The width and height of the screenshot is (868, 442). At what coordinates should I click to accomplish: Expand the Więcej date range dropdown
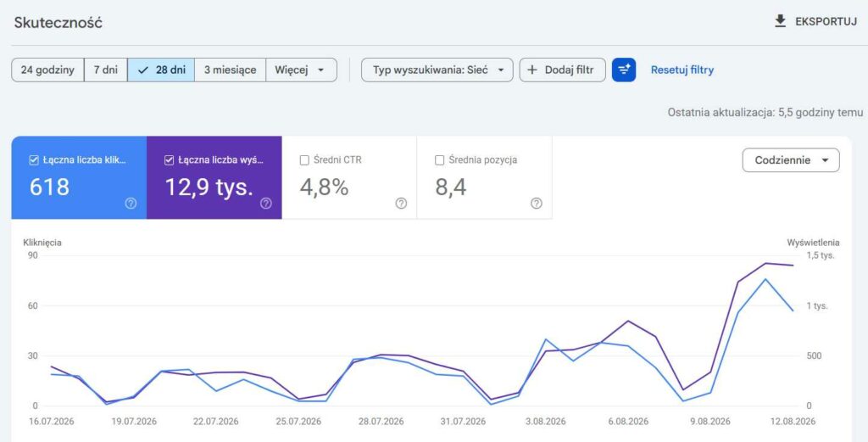click(x=301, y=70)
